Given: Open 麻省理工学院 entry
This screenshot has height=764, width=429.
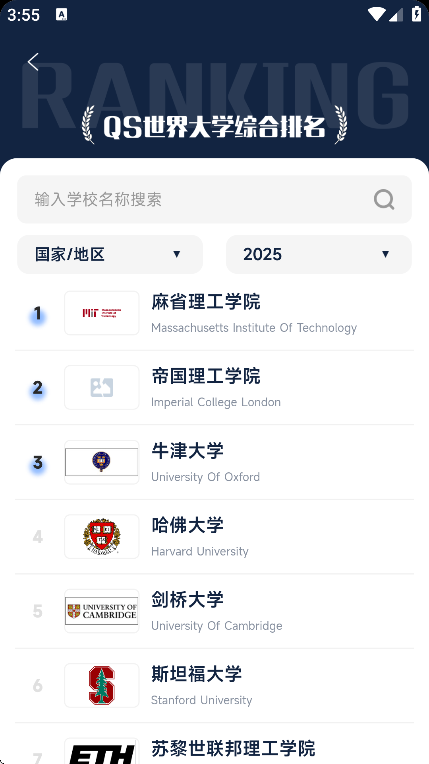Looking at the screenshot, I should (x=214, y=313).
